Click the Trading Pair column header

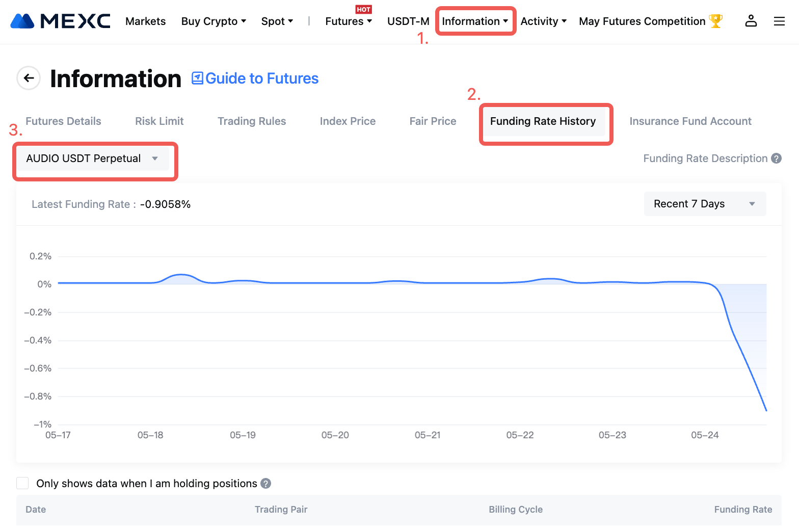[281, 510]
